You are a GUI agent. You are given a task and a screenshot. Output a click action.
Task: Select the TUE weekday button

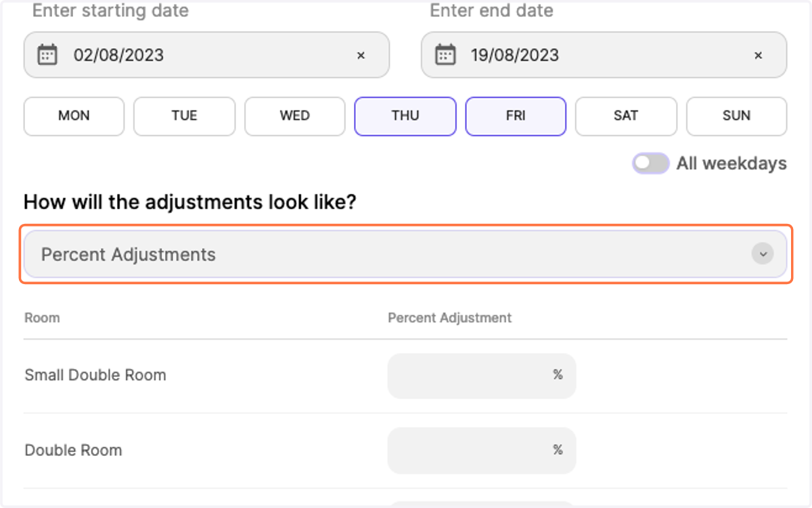pos(184,116)
